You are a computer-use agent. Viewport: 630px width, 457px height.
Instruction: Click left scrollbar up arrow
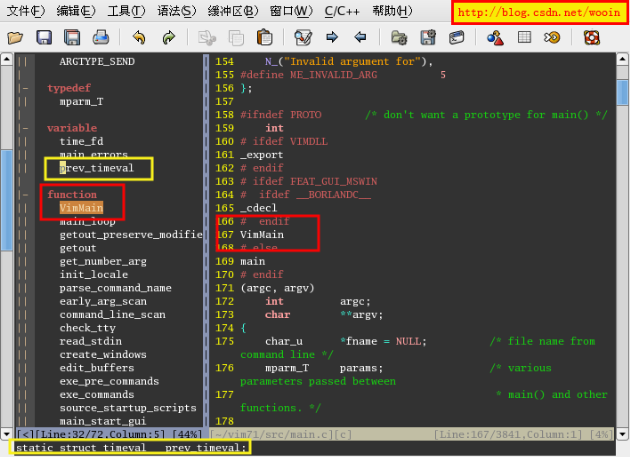[x=6, y=59]
